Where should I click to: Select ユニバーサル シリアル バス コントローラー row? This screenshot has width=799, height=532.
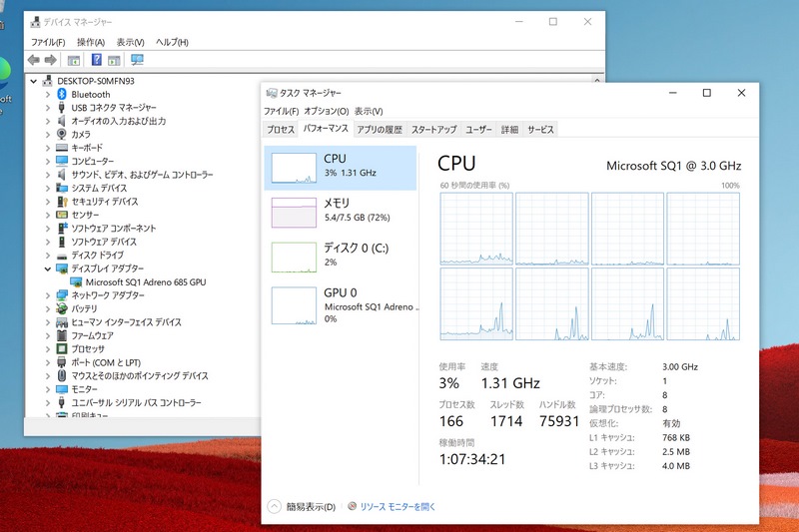(136, 402)
